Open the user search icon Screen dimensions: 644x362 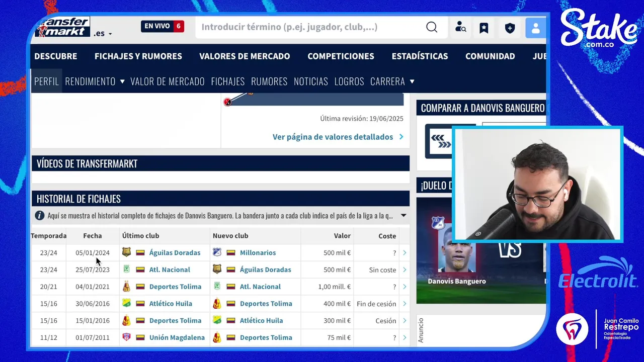460,27
